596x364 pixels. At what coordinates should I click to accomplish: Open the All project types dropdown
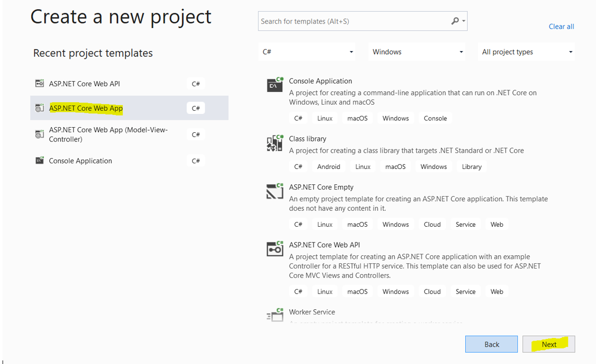[x=527, y=52]
